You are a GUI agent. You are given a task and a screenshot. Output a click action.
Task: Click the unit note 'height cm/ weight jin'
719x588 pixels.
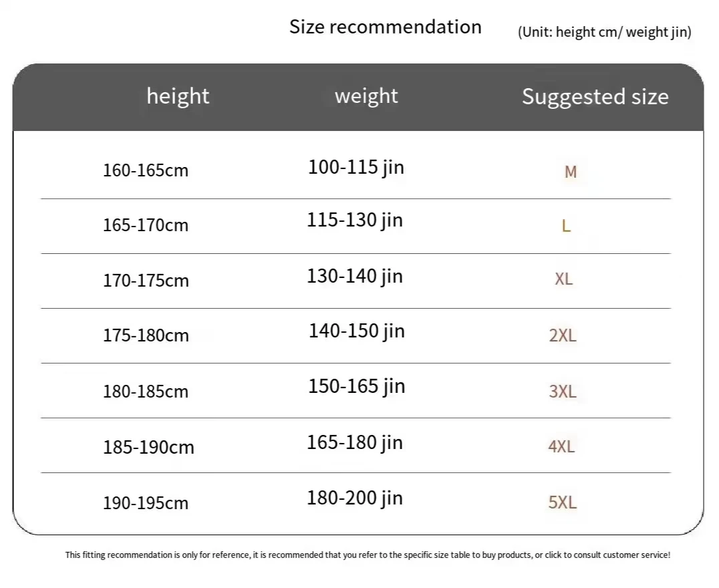pyautogui.click(x=604, y=31)
